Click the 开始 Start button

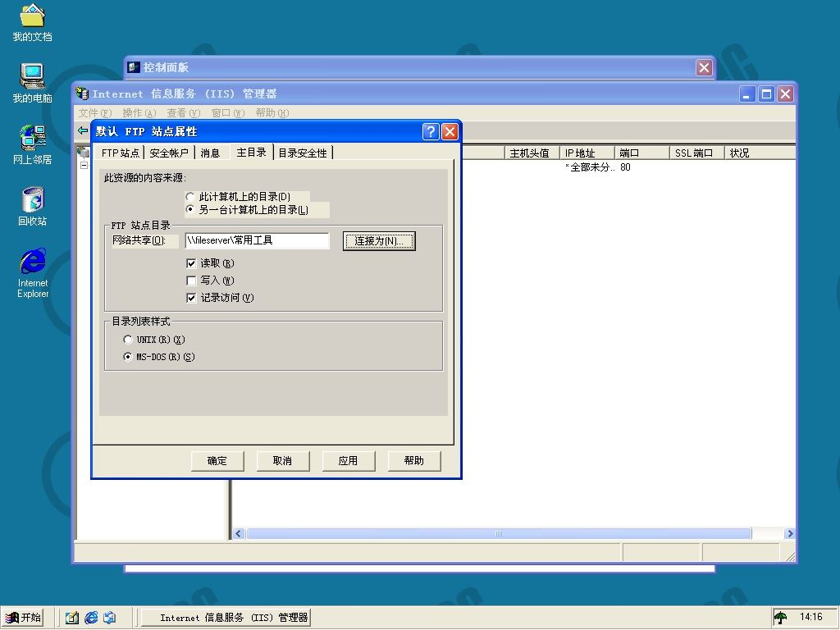(23, 617)
